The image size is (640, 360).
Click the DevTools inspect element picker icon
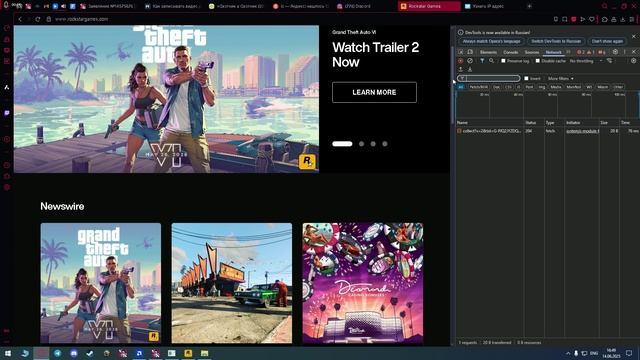tap(461, 52)
